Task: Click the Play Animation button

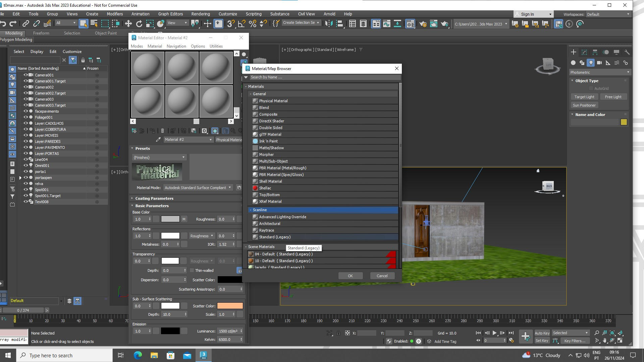Action: 494,333
